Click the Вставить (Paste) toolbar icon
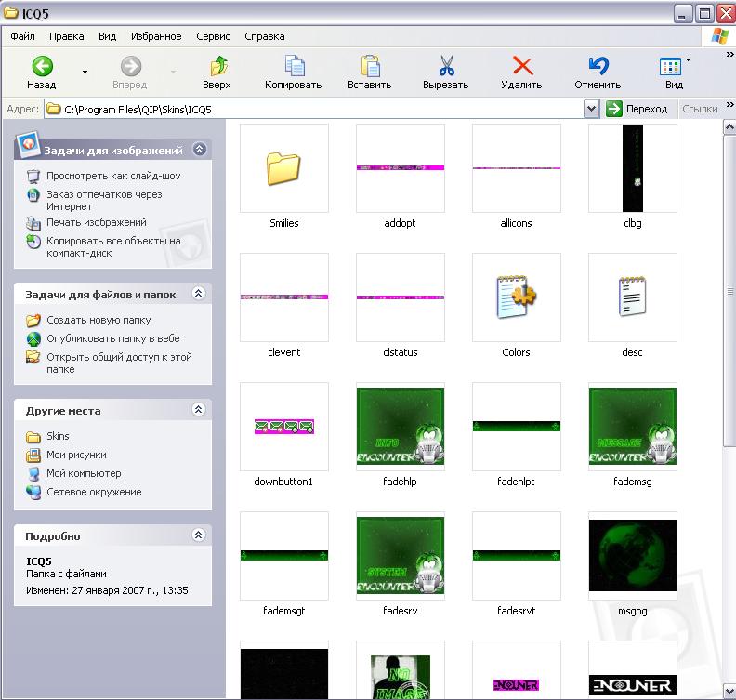736x700 pixels. (x=370, y=66)
